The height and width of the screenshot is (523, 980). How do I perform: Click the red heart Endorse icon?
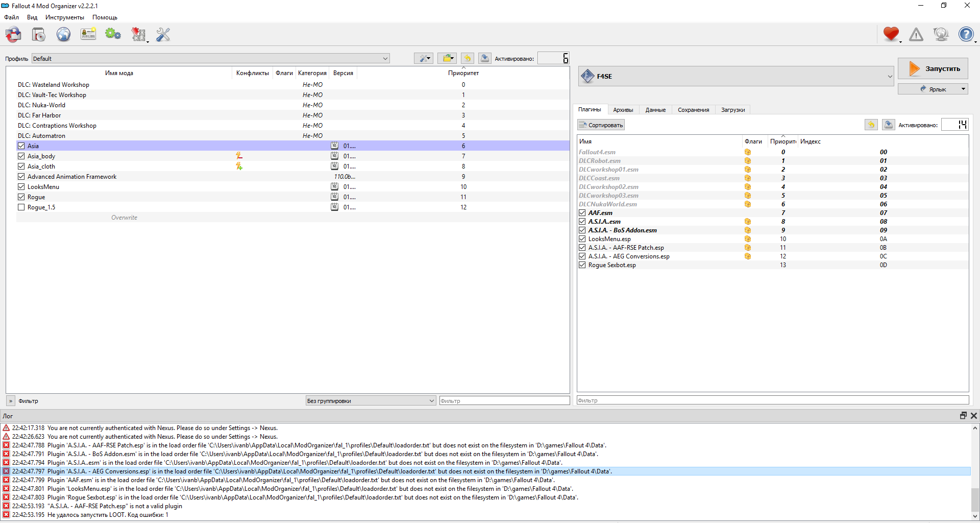point(891,34)
